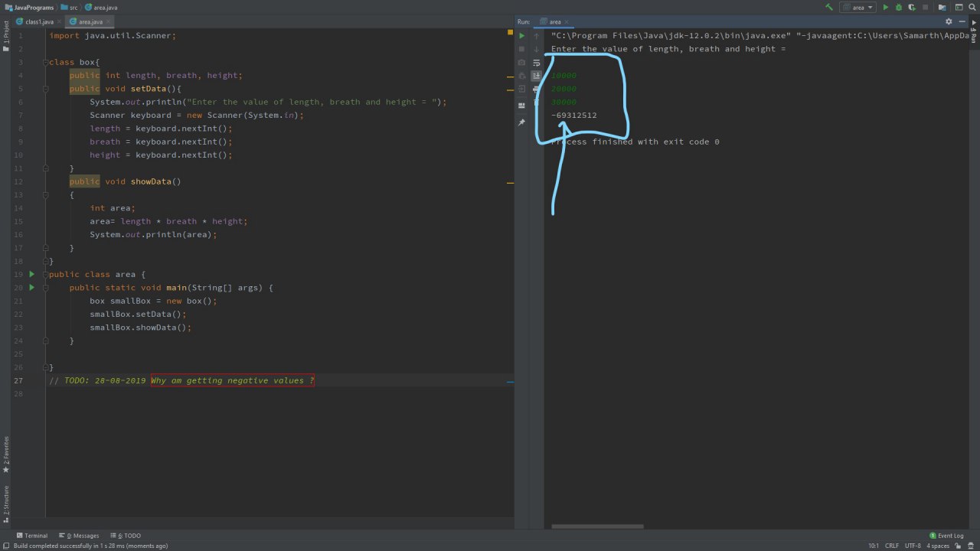Click the Build Project hammer icon
Image resolution: width=980 pixels, height=551 pixels.
coord(829,7)
